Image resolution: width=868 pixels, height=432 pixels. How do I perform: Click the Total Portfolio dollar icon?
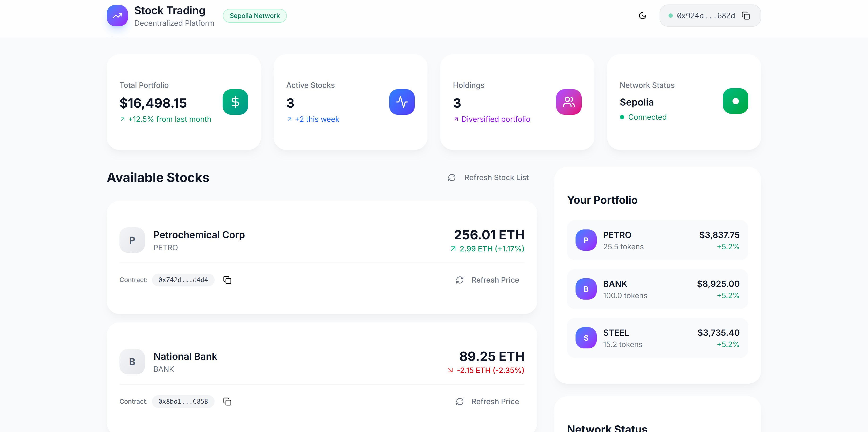click(235, 102)
